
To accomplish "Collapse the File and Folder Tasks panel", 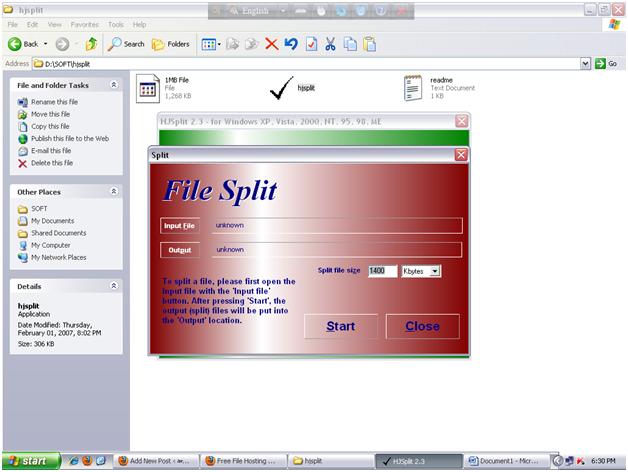I will (114, 85).
